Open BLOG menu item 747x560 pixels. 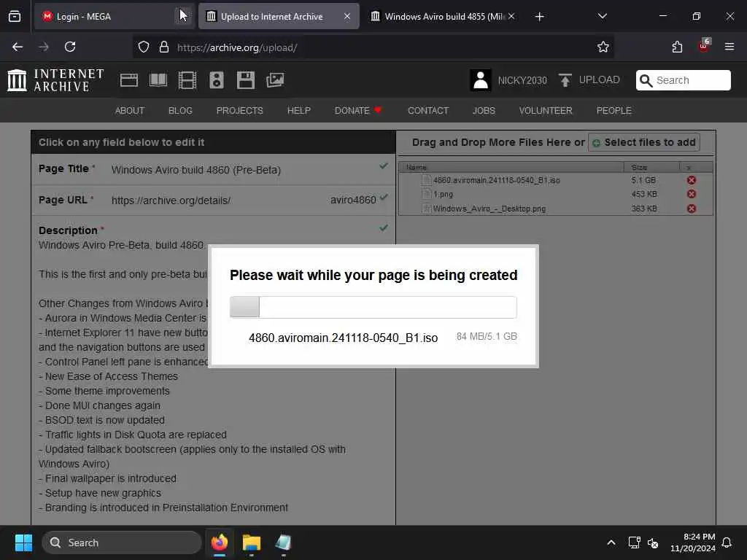pyautogui.click(x=181, y=111)
